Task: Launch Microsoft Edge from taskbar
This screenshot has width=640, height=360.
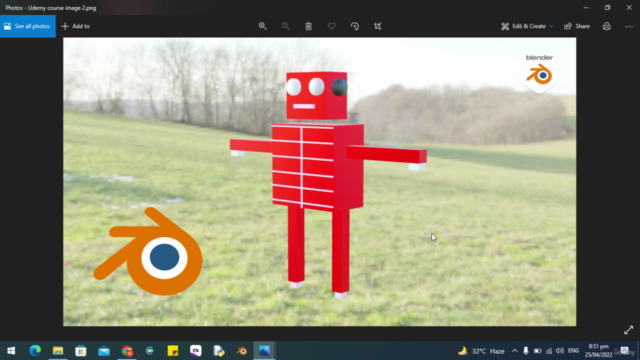Action: pos(35,351)
